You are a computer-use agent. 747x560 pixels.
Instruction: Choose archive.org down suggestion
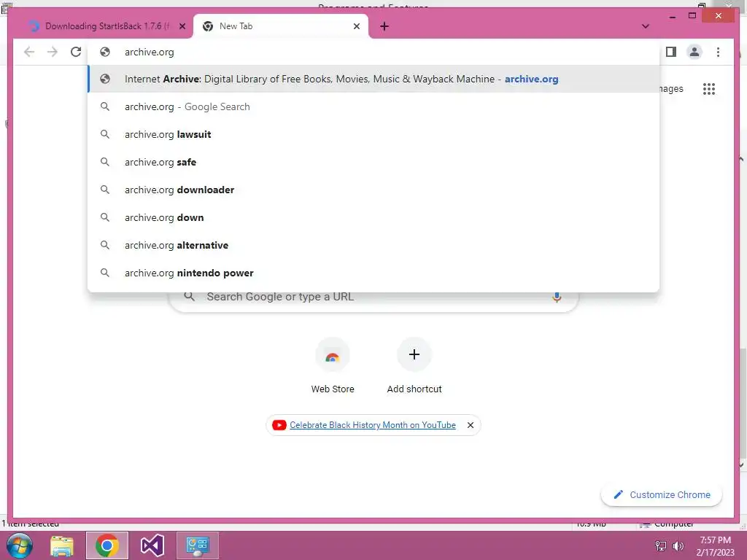coord(373,217)
